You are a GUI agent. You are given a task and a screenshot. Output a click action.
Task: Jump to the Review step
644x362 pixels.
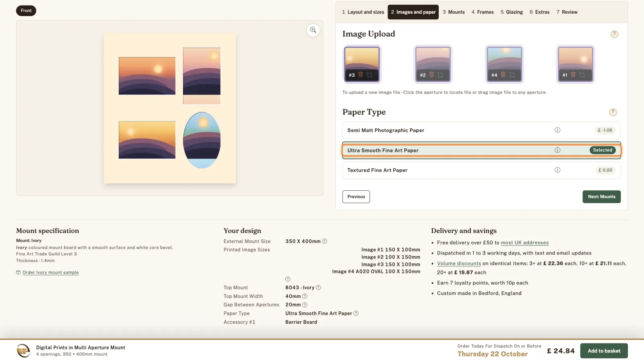coord(567,12)
